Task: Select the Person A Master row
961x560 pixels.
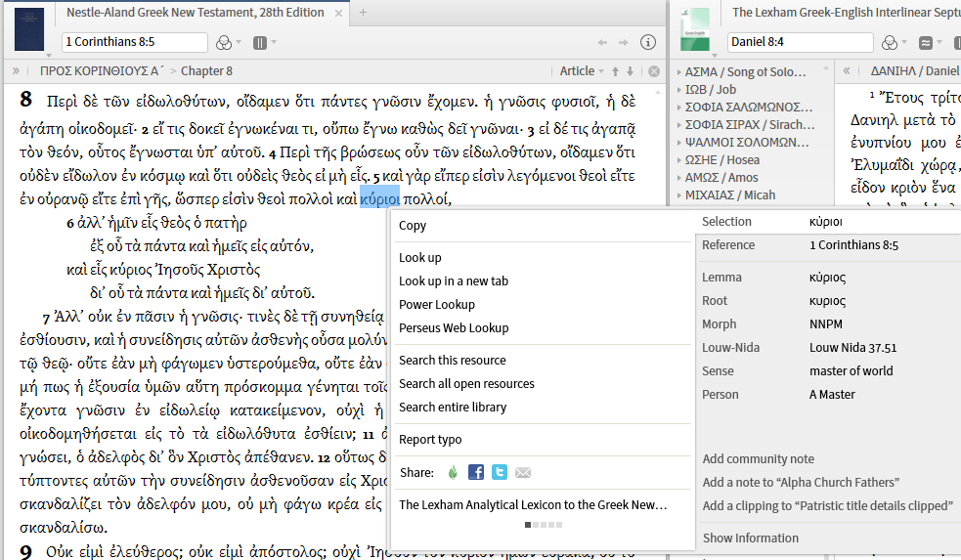Action: tap(829, 395)
